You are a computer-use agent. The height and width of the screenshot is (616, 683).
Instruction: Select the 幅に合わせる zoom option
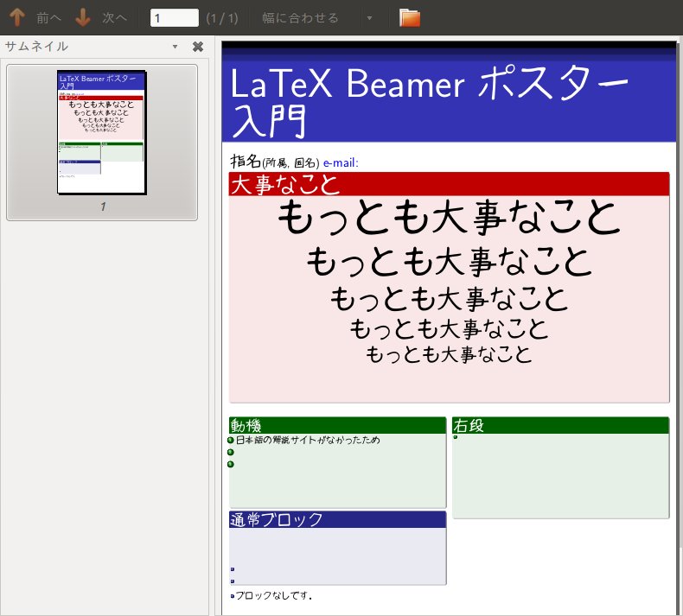(x=300, y=18)
